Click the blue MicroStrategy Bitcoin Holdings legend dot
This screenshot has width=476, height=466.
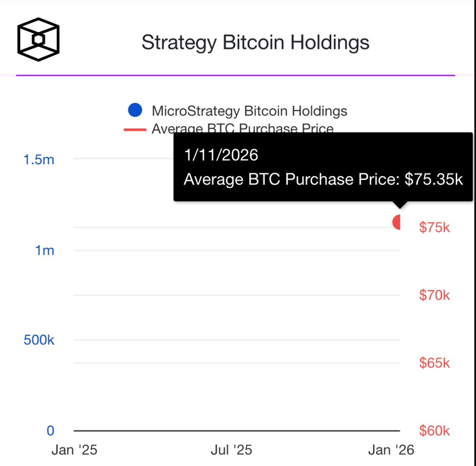pos(136,111)
